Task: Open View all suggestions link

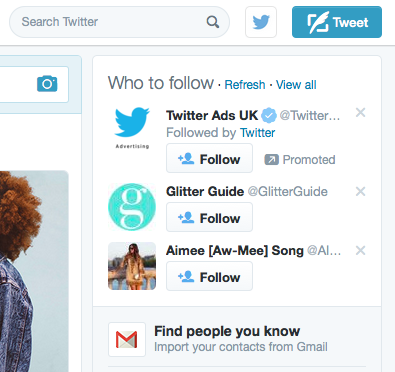Action: click(296, 85)
